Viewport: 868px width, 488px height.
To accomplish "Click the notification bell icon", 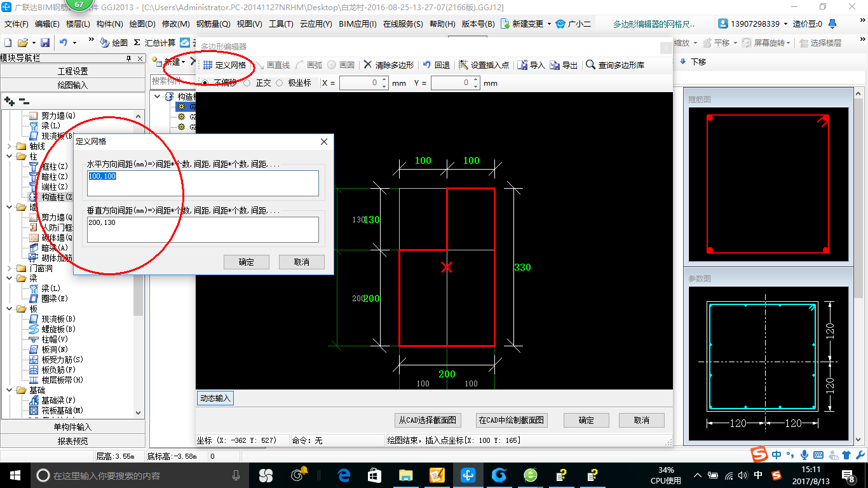I will (x=832, y=24).
